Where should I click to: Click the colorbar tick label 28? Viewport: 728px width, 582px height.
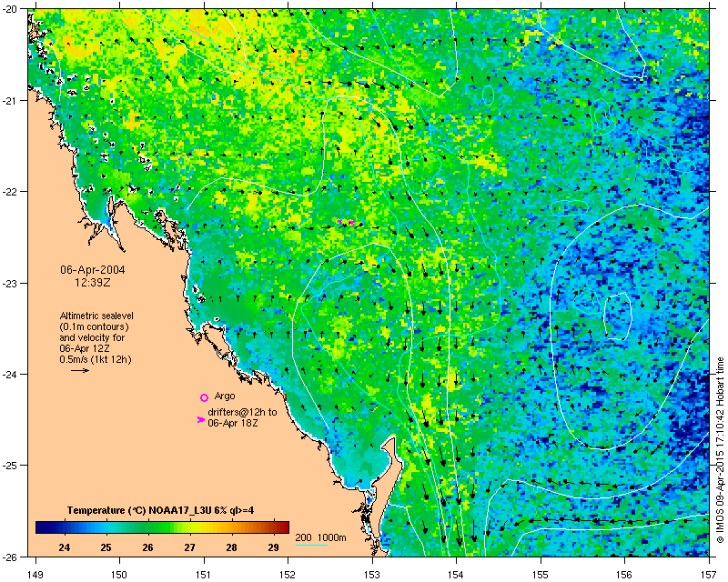click(x=232, y=547)
